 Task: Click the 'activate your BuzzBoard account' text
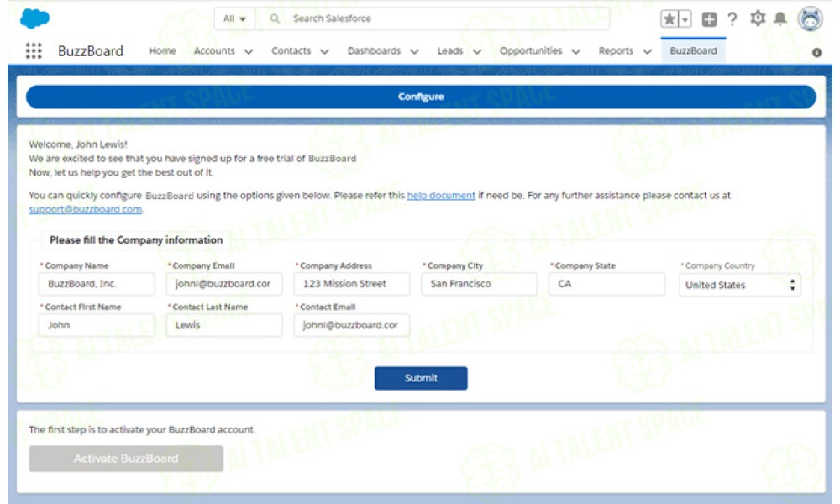coord(182,429)
